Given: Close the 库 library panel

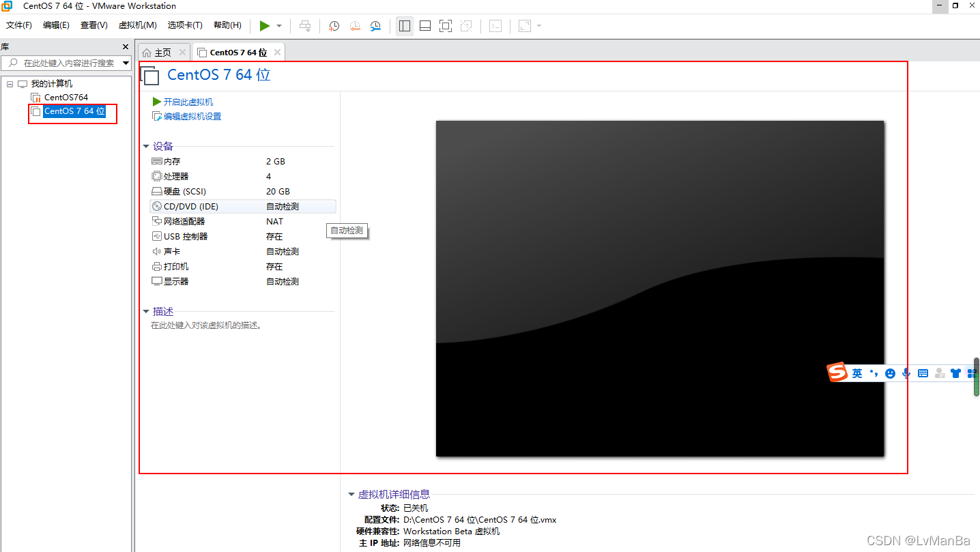Looking at the screenshot, I should 126,47.
